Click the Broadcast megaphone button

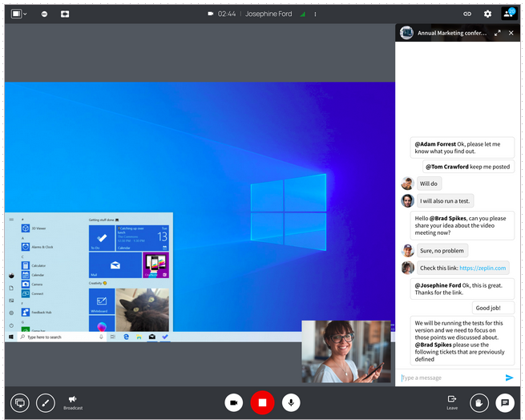[x=73, y=402]
